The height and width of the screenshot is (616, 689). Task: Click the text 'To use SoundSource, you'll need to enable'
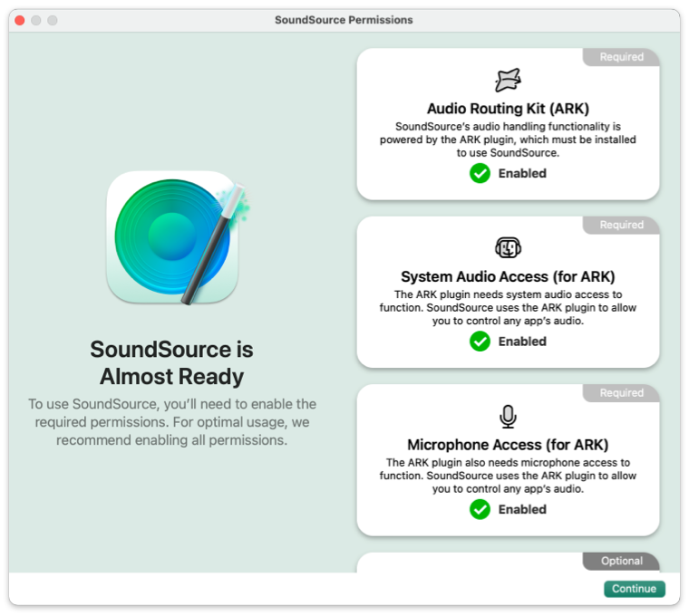pyautogui.click(x=172, y=422)
